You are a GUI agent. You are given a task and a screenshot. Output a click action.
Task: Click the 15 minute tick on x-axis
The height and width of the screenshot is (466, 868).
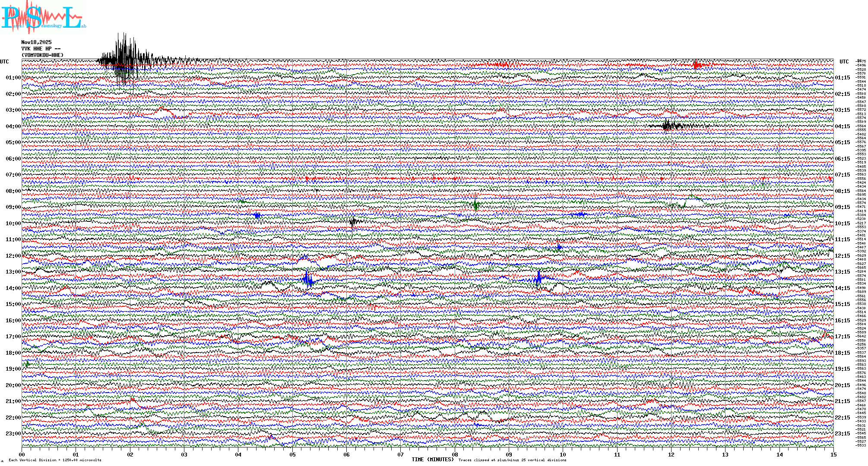coord(833,455)
